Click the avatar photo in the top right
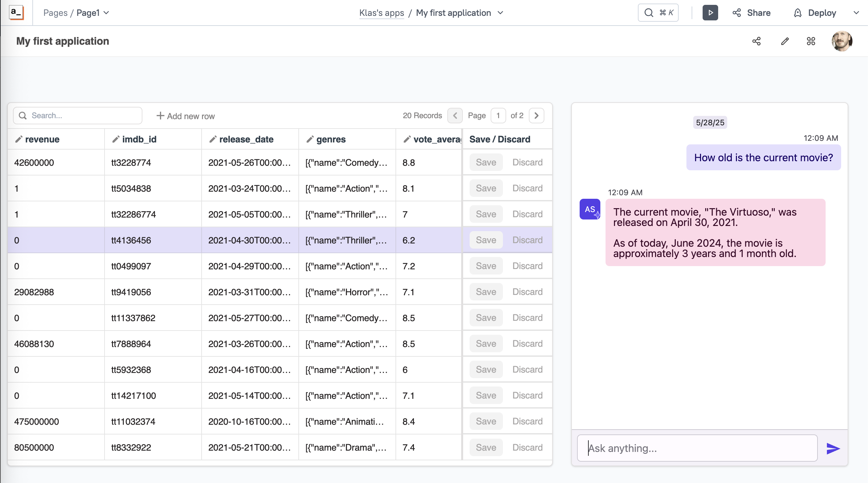 842,41
